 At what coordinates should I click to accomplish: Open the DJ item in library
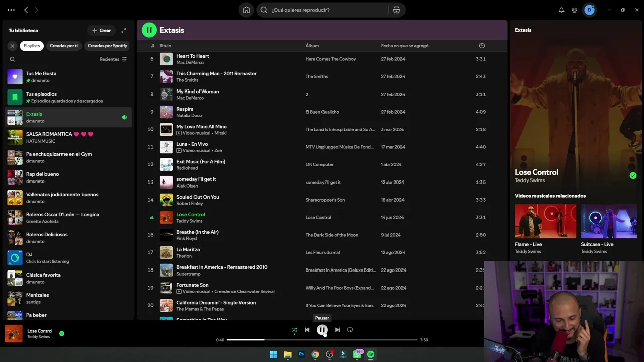tap(68, 258)
